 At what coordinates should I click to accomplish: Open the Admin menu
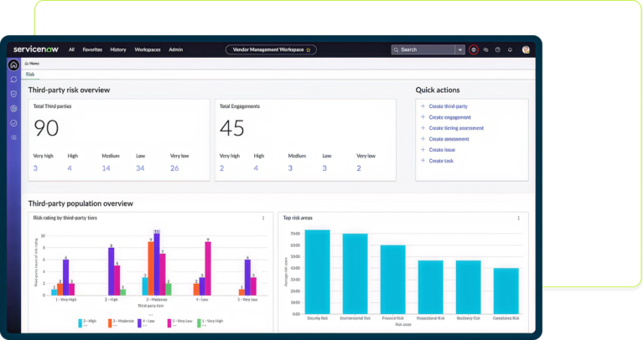[x=176, y=49]
